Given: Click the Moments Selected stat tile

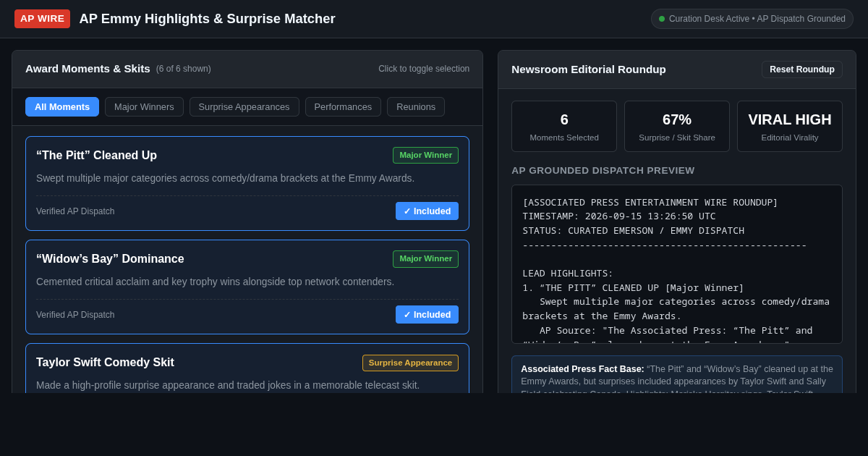Looking at the screenshot, I should [564, 127].
